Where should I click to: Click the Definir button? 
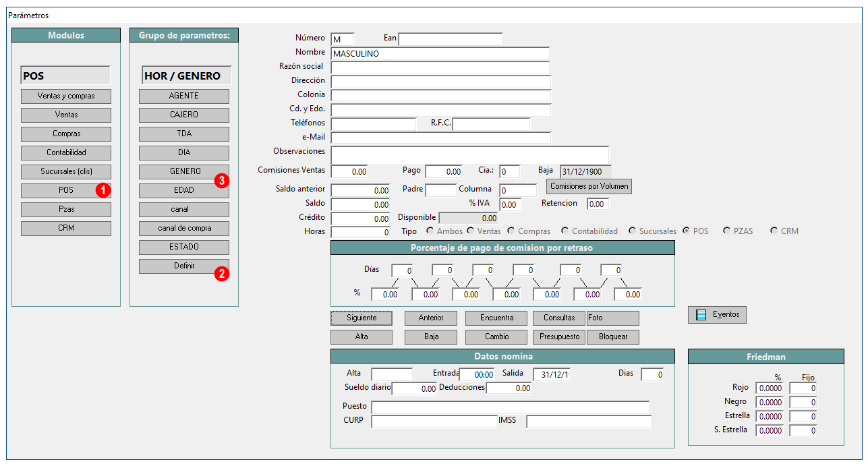(184, 266)
